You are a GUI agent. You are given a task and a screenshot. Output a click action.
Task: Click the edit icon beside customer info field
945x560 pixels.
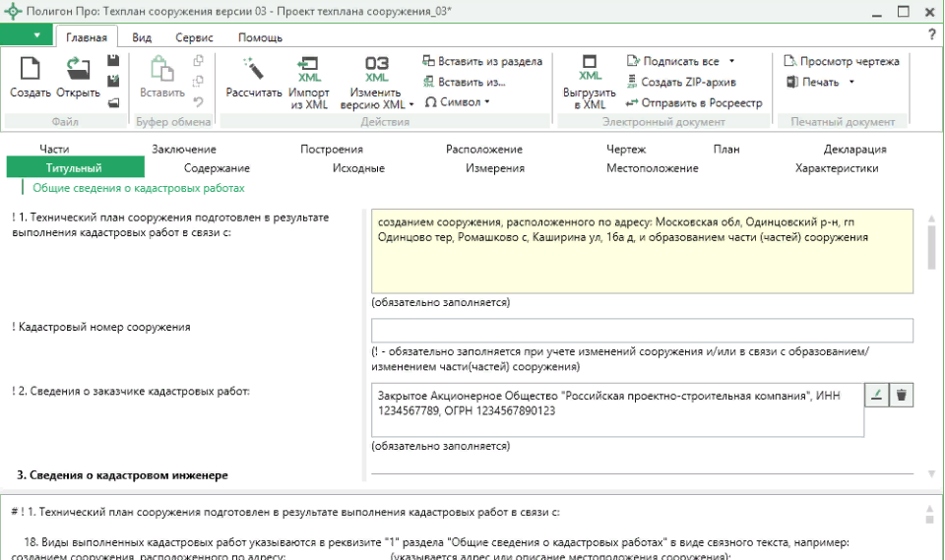click(875, 396)
